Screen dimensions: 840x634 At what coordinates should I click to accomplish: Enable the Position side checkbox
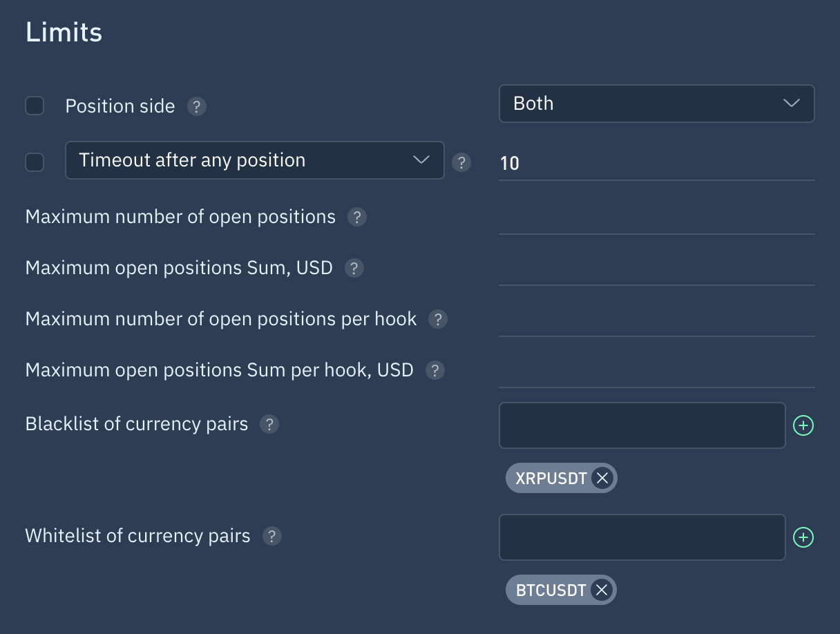pos(35,106)
